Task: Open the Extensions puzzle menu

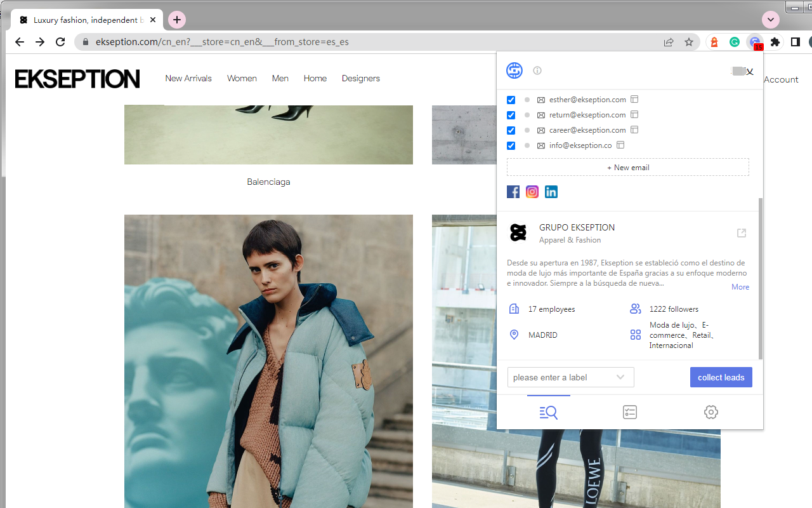Action: coord(775,42)
